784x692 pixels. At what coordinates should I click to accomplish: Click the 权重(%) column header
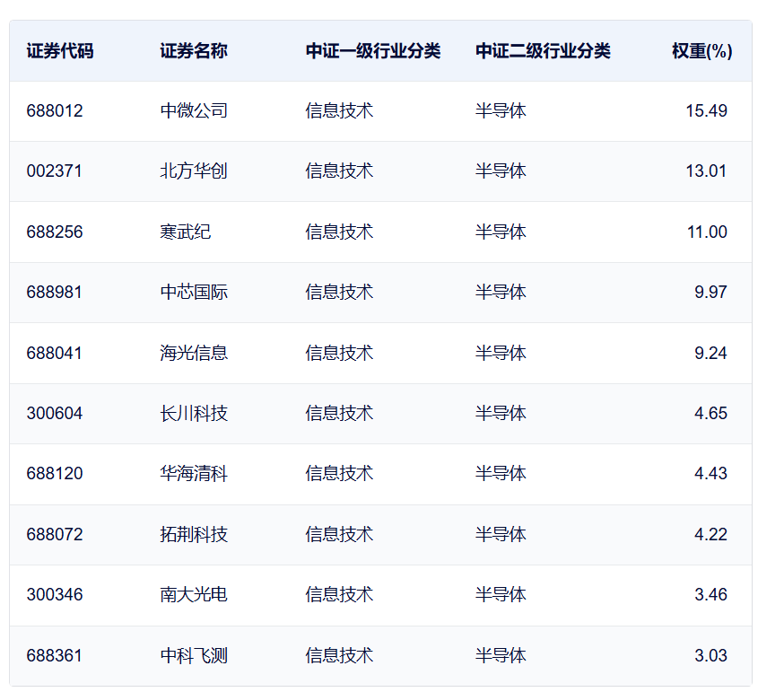pos(701,51)
